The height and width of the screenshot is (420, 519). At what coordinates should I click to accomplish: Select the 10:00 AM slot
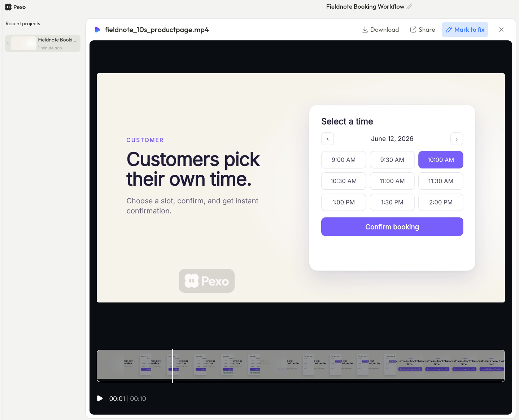click(441, 160)
